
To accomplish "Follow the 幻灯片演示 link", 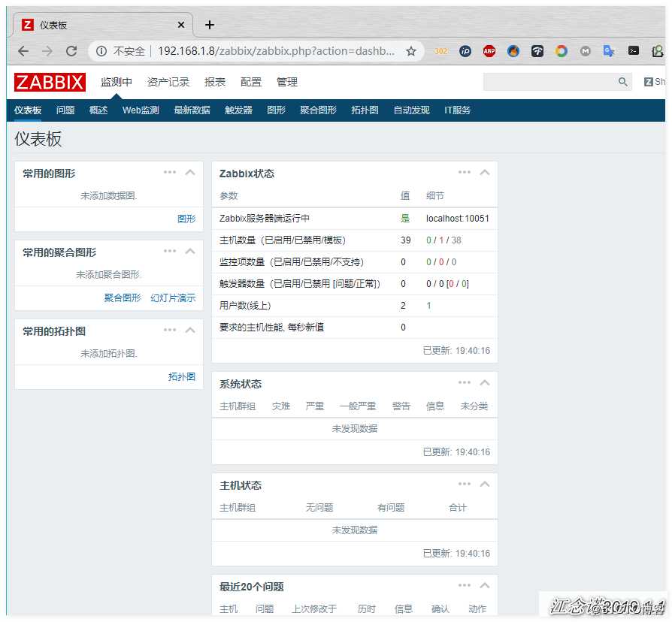I will point(173,297).
